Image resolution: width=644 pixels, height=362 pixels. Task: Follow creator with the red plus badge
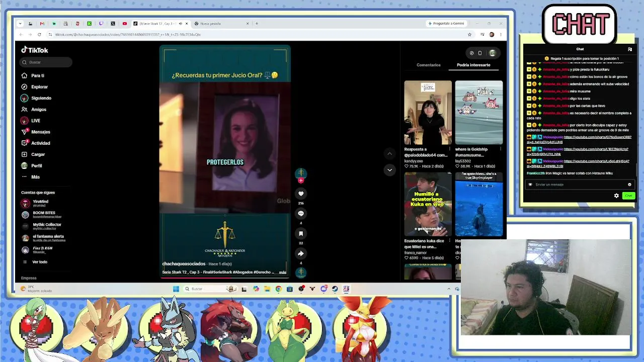coord(301,180)
